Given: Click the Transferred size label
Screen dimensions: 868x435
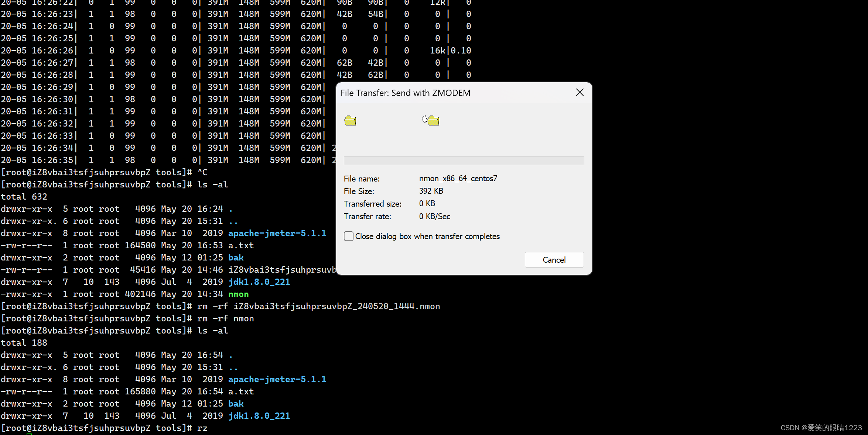Looking at the screenshot, I should click(372, 204).
